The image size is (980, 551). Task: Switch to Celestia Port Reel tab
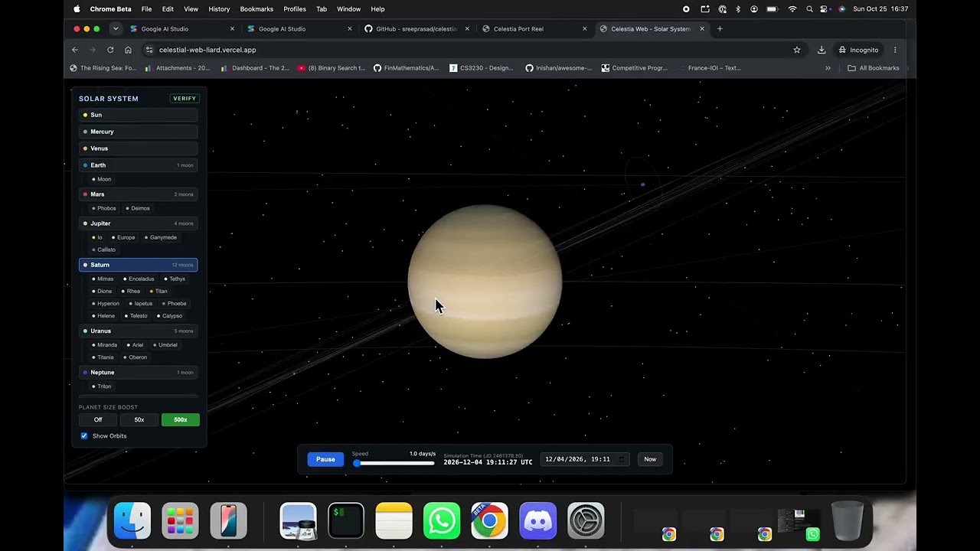click(533, 29)
